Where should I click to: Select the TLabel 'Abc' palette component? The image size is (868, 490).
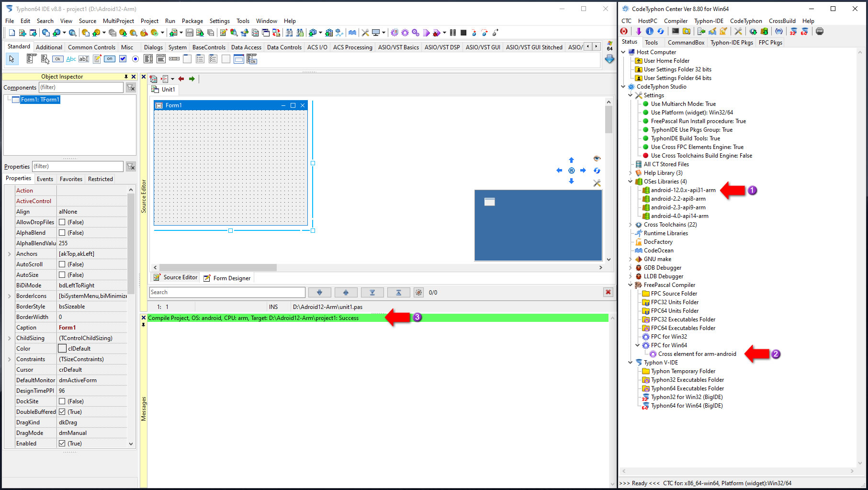click(x=71, y=59)
